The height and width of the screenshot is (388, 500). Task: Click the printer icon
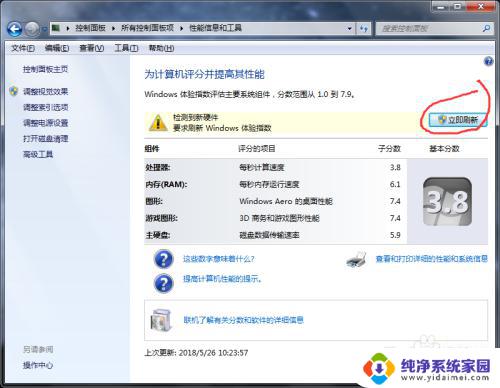click(356, 260)
